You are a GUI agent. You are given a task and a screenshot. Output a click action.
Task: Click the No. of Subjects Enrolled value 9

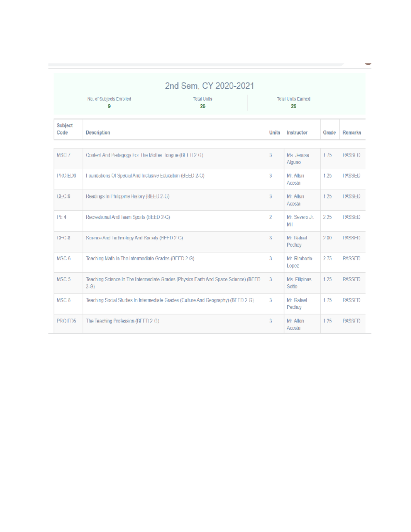point(109,106)
